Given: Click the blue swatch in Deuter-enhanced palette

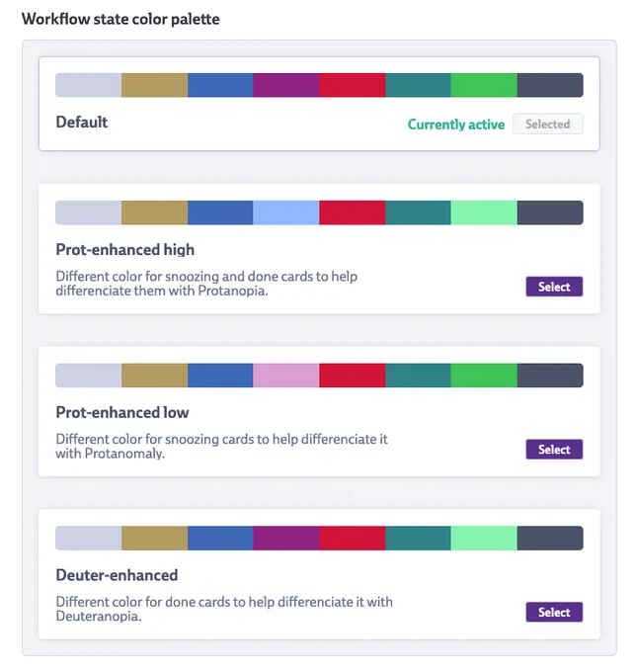Looking at the screenshot, I should point(220,539).
